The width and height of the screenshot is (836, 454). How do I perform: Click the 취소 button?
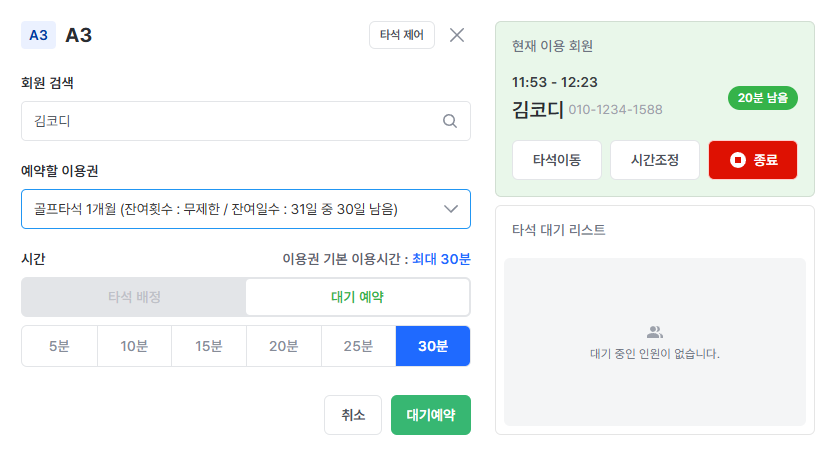pos(353,415)
